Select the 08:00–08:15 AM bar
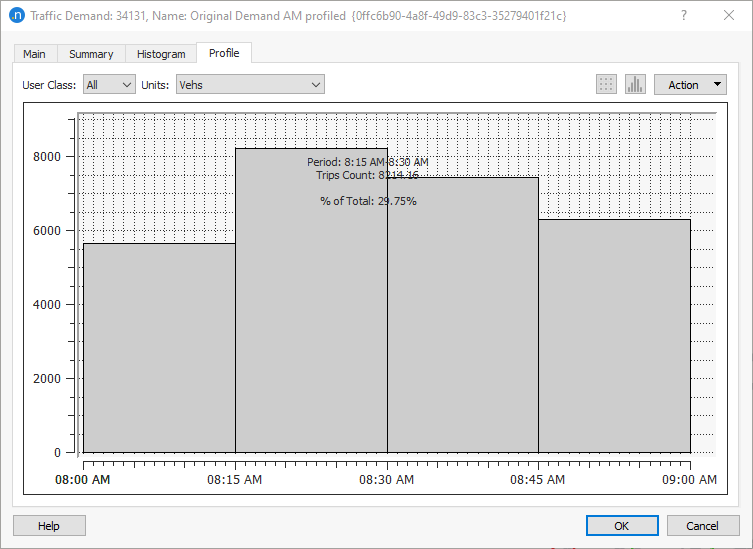 (159, 348)
